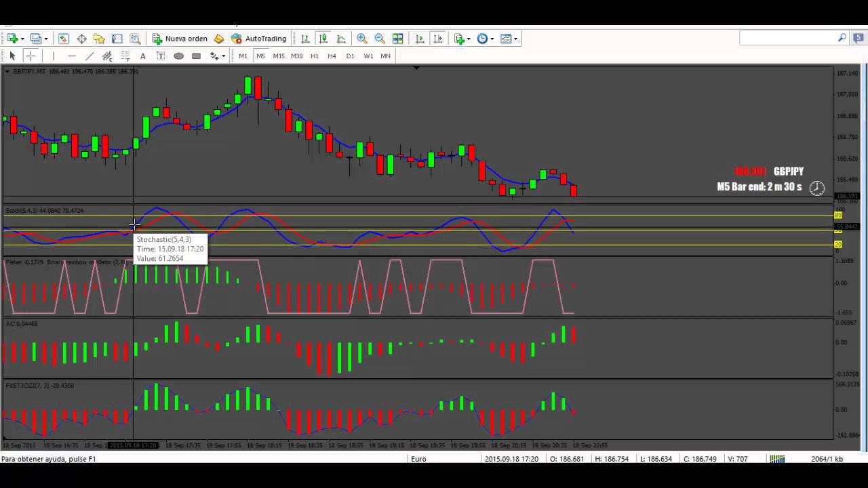Click the AC 0.04465 indicator label
Screen dimensions: 868x488
pyautogui.click(x=22, y=324)
